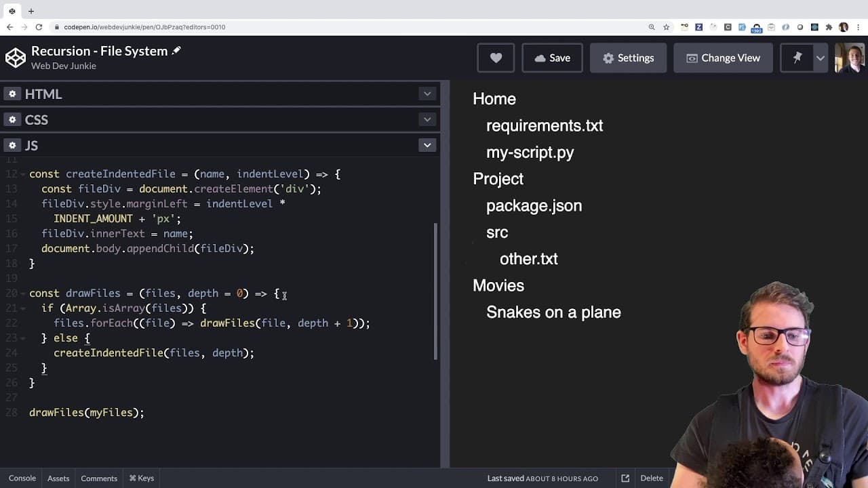Expand JS editor dropdown chevron

tap(427, 145)
